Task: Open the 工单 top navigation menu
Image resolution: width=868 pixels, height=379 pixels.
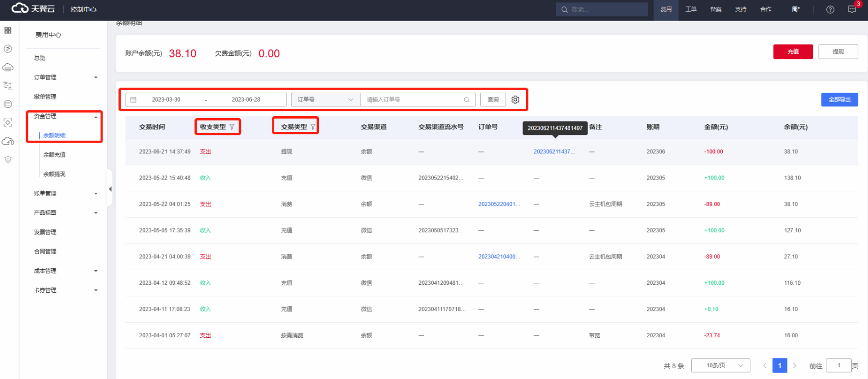Action: tap(691, 9)
